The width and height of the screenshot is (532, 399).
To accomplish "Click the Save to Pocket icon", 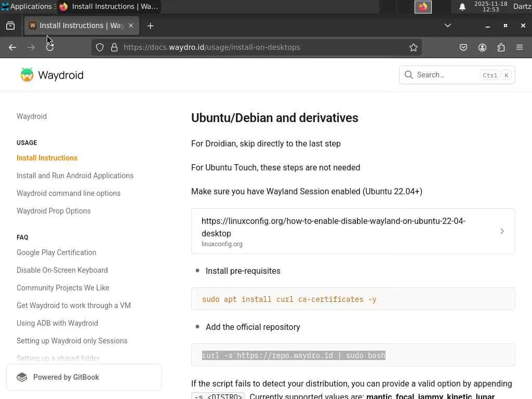I will (463, 47).
